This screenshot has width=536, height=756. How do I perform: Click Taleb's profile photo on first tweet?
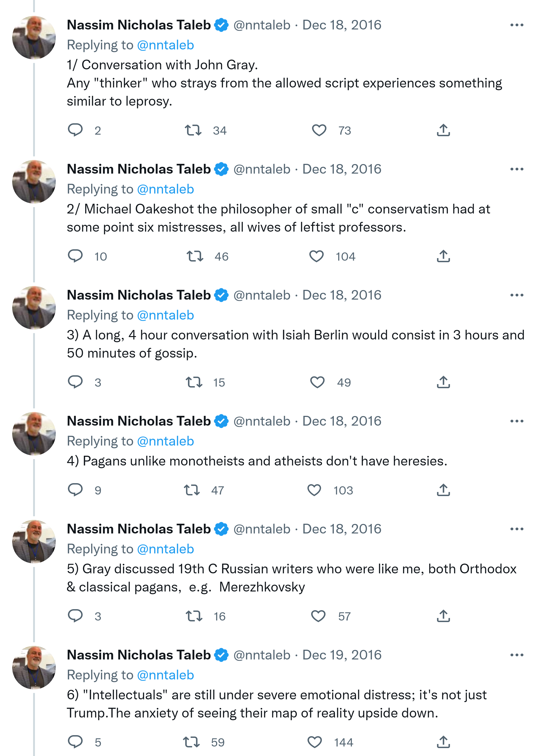pyautogui.click(x=34, y=38)
